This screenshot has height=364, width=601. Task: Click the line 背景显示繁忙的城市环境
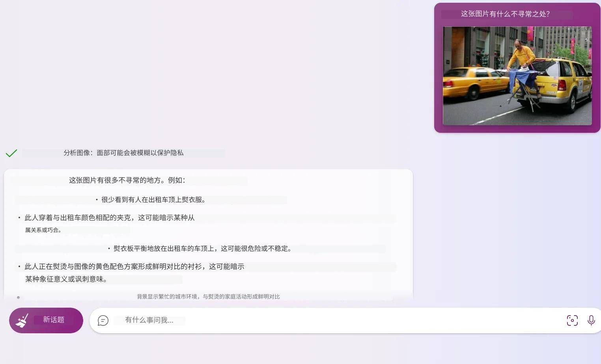pyautogui.click(x=208, y=297)
